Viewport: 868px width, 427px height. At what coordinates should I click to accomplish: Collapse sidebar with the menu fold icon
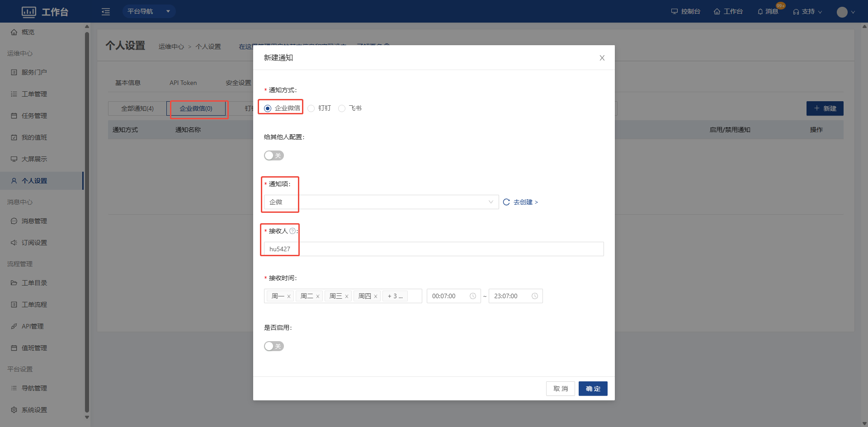pyautogui.click(x=106, y=12)
